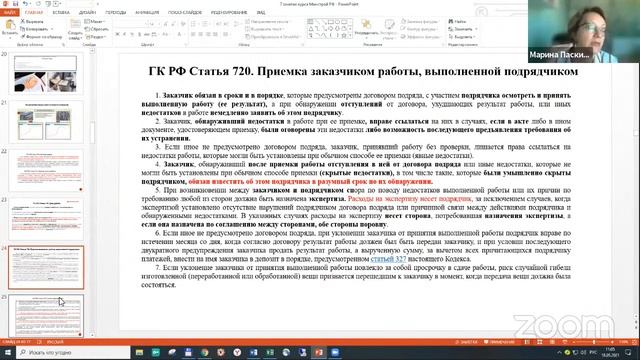The width and height of the screenshot is (640, 360).
Task: Click the Создать слайд (New Slide) button
Action: coord(75,29)
